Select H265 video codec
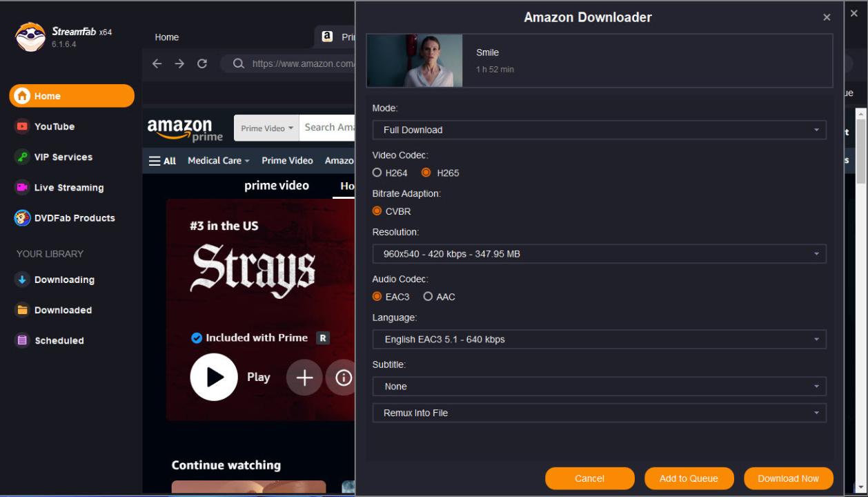Image resolution: width=868 pixels, height=497 pixels. (440, 173)
